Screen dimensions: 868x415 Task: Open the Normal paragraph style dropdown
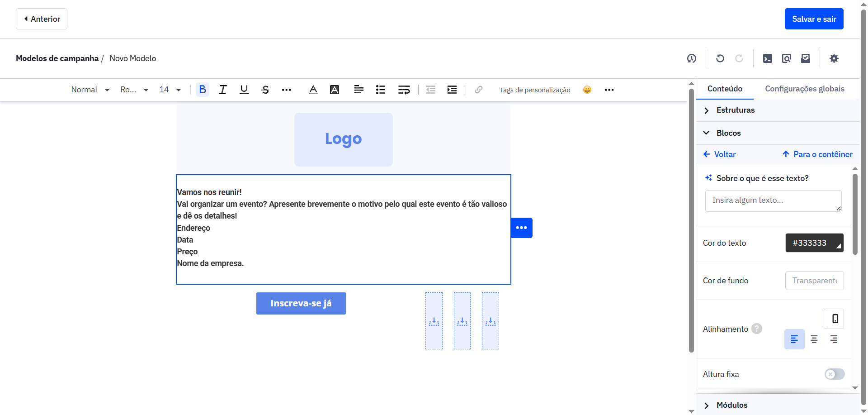point(90,90)
